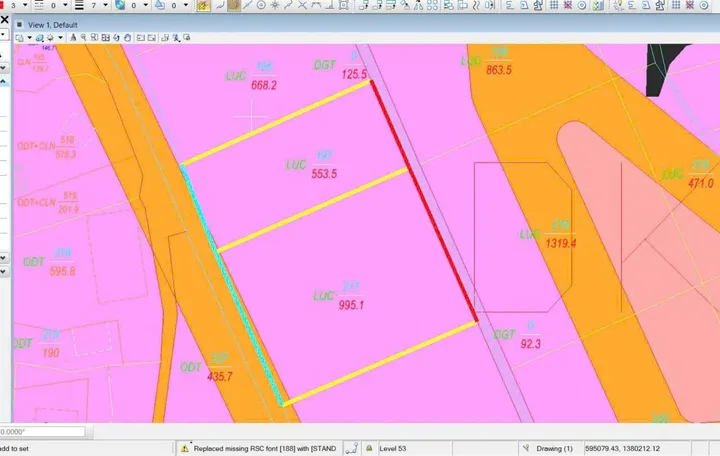Open the red active color swatch
The height and width of the screenshot is (456, 720).
pyautogui.click(x=2, y=5)
